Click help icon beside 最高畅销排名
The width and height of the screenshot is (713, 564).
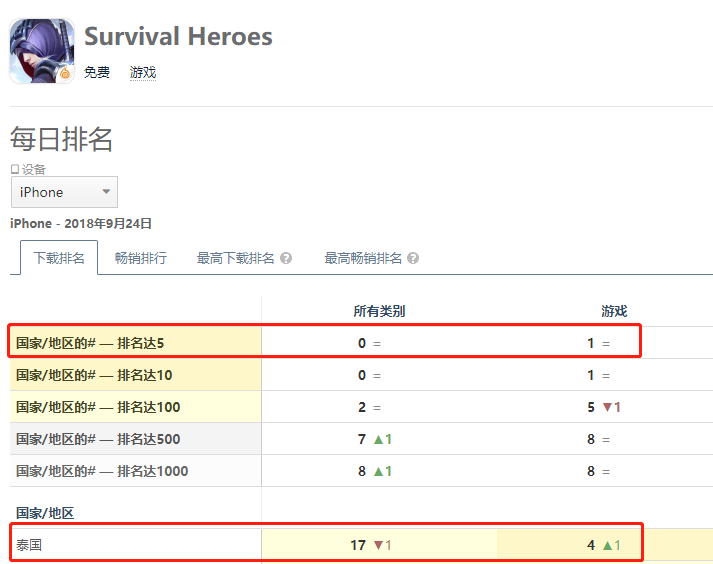click(x=413, y=258)
